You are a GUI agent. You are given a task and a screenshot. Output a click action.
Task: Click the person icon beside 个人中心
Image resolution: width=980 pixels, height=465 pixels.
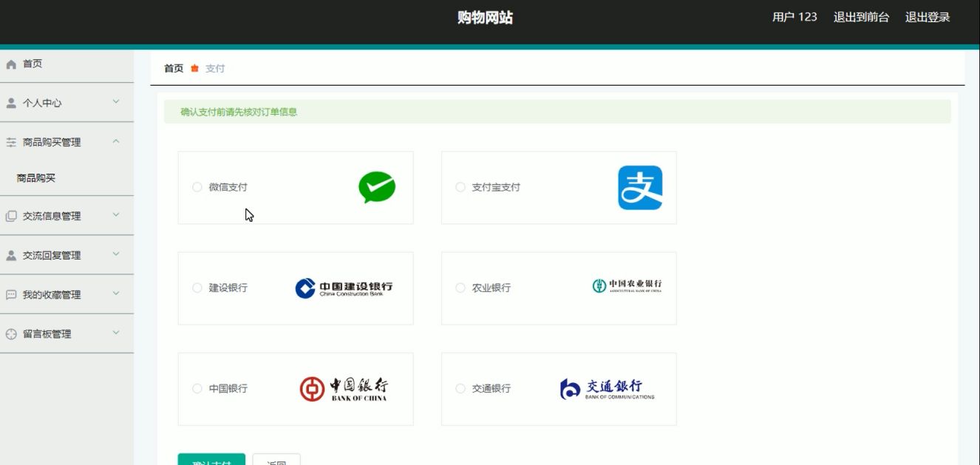11,103
